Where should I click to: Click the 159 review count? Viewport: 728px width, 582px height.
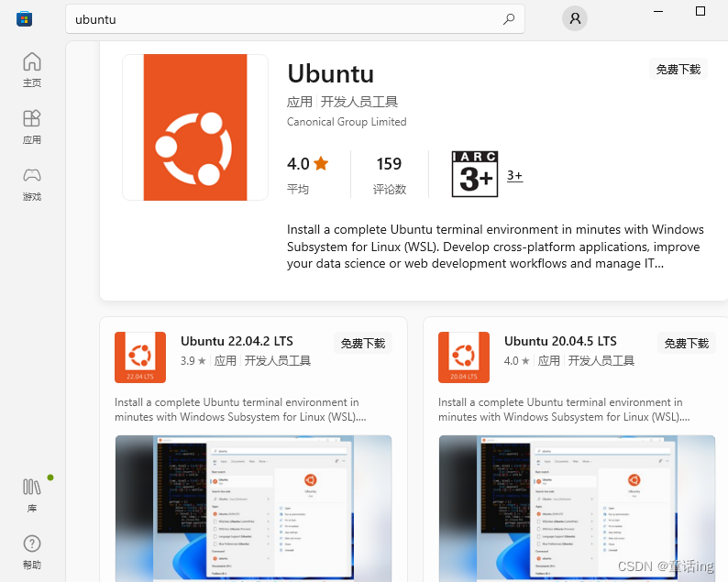point(389,164)
